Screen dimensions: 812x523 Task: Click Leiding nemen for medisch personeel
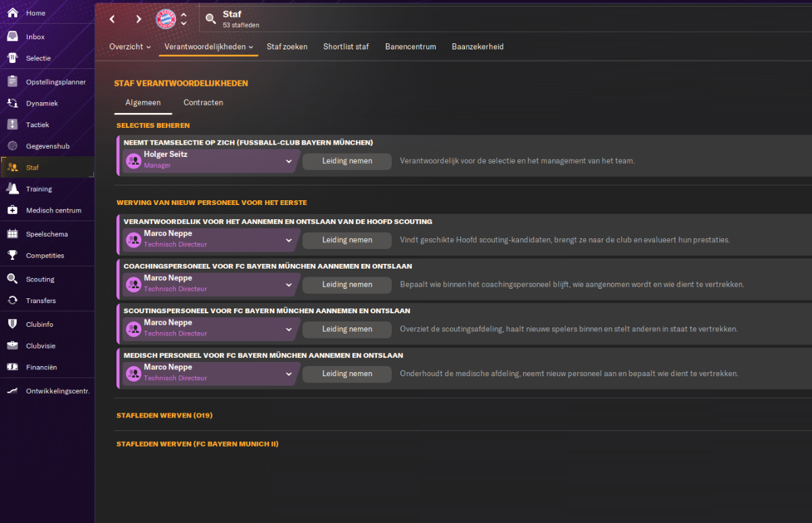[347, 374]
